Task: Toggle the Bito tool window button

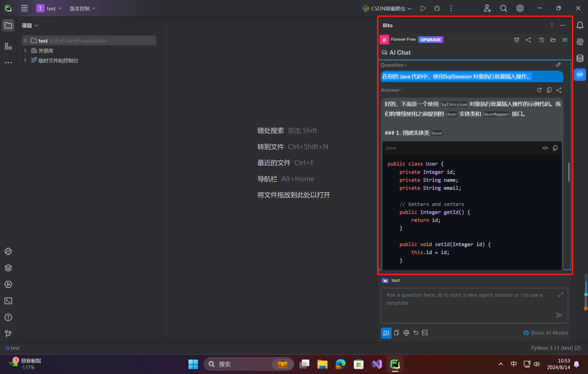Action: click(x=580, y=75)
